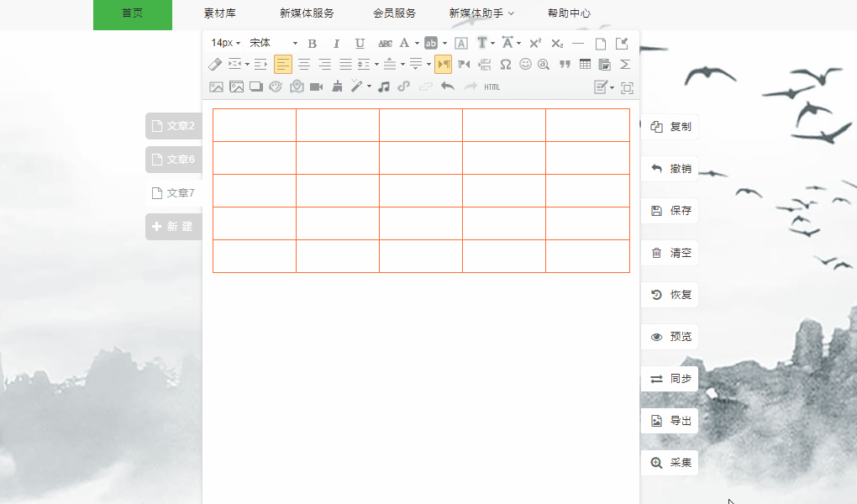Image resolution: width=857 pixels, height=504 pixels.
Task: Apply font color with A button
Action: pos(404,44)
